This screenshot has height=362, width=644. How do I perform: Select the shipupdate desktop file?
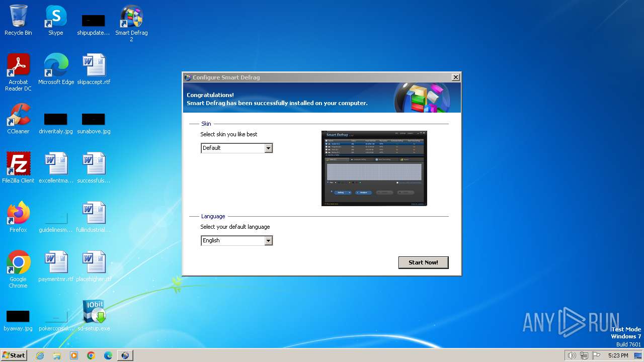[93, 24]
